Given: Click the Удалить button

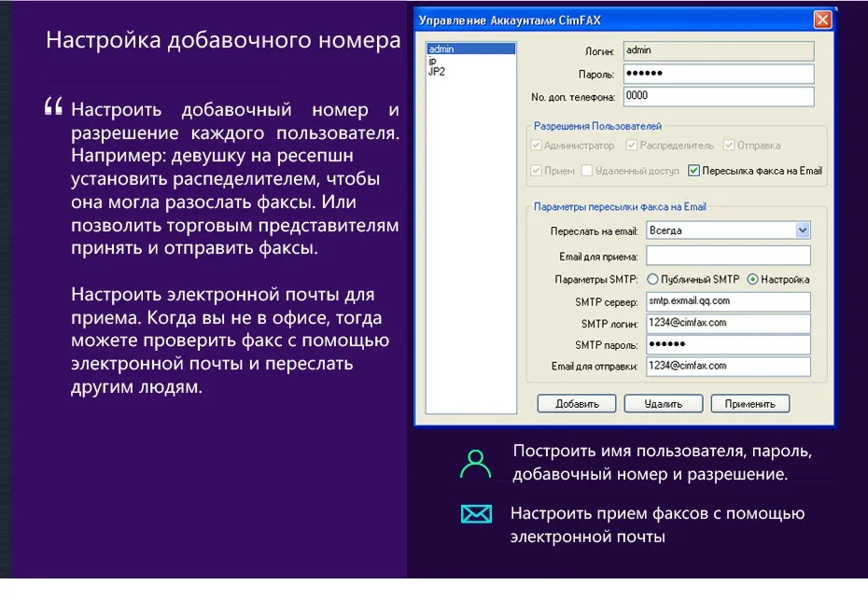Looking at the screenshot, I should (x=664, y=404).
